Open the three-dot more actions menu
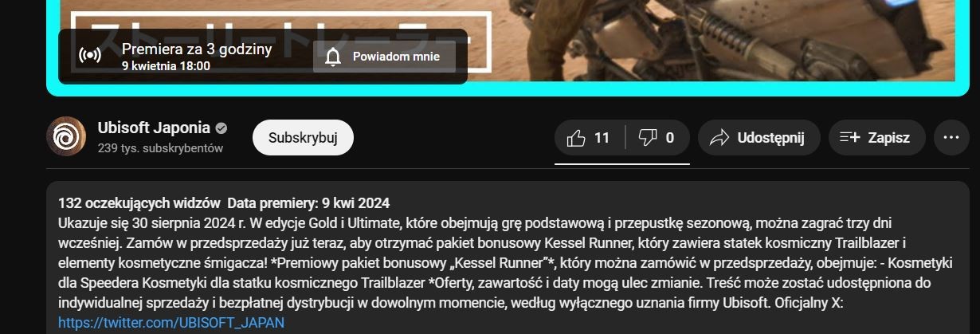The width and height of the screenshot is (980, 334). point(951,138)
